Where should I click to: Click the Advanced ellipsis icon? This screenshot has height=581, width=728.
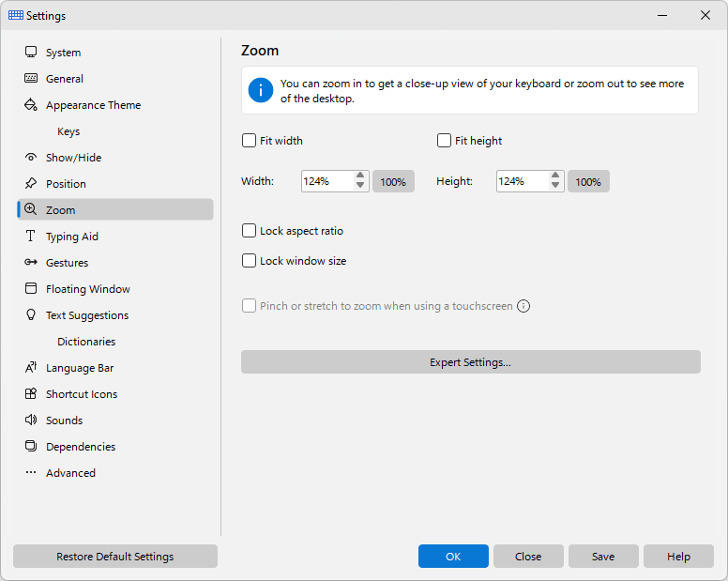point(31,472)
